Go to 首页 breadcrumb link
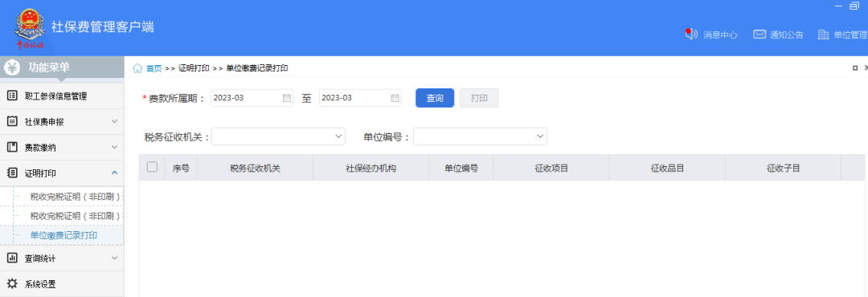Viewport: 868px width, 297px height. coord(154,68)
